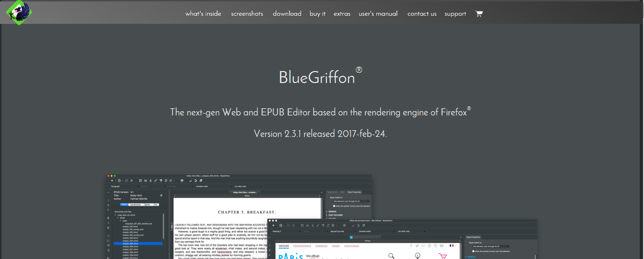644x259 pixels.
Task: Click the Bold B icon in Moby-Dick sidebar
Action: coord(108,218)
